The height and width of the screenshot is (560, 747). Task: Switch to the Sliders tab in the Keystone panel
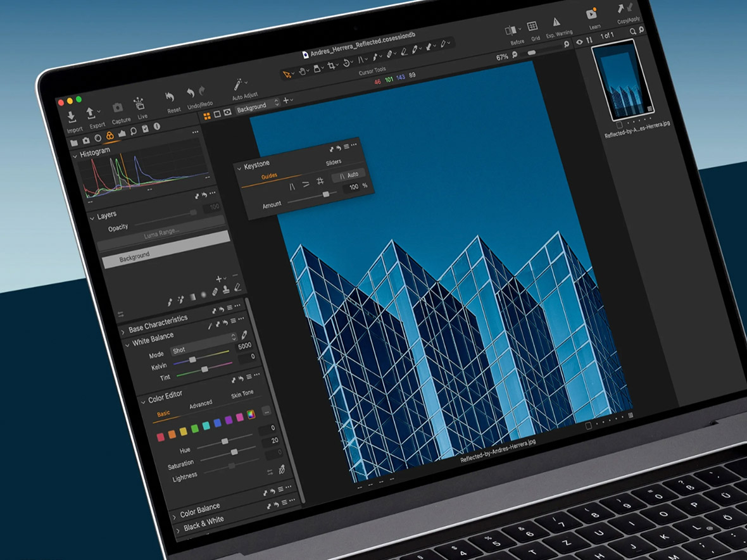pos(334,161)
